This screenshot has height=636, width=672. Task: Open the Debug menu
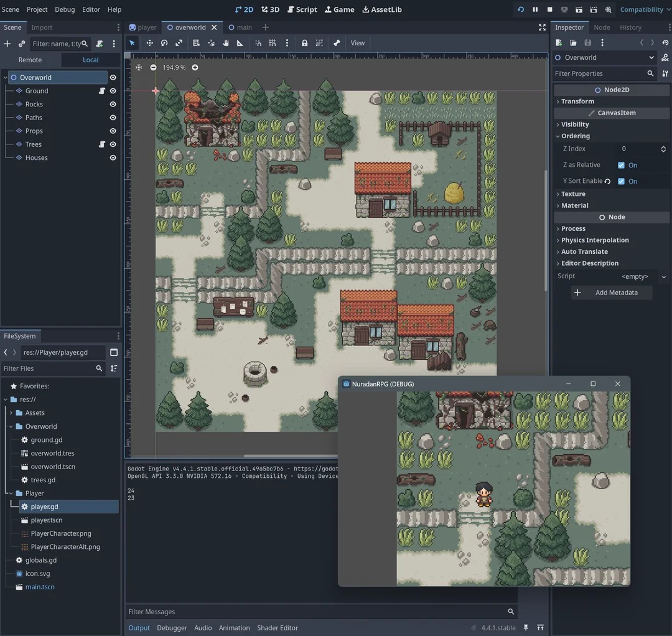pos(65,9)
